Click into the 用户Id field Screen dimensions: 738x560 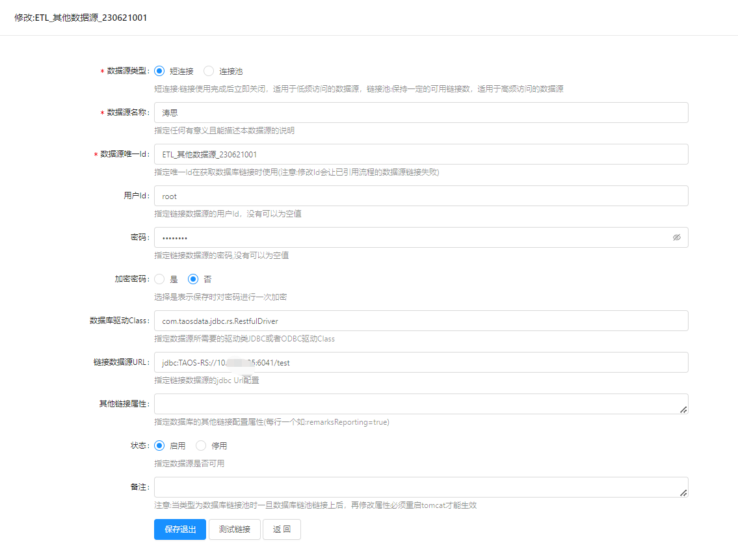coord(421,196)
